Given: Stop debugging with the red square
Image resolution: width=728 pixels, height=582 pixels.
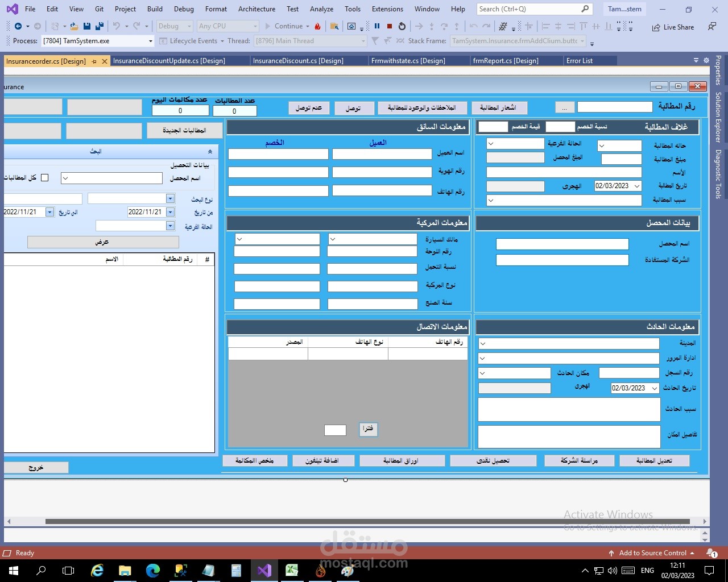Looking at the screenshot, I should (390, 26).
